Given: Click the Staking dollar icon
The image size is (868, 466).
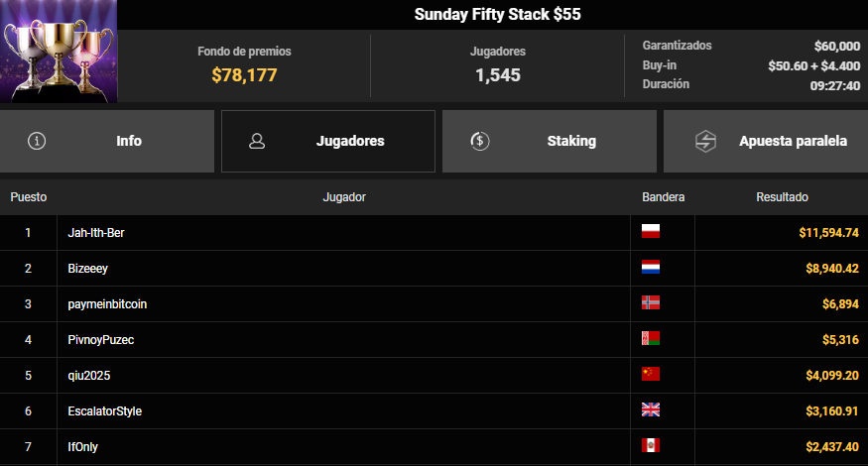Looking at the screenshot, I should [x=480, y=141].
